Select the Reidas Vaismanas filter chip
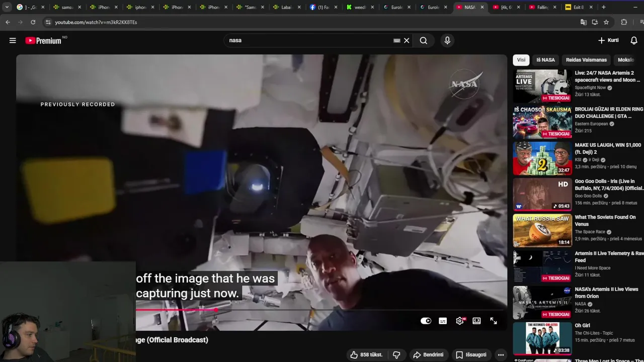 [x=586, y=60]
